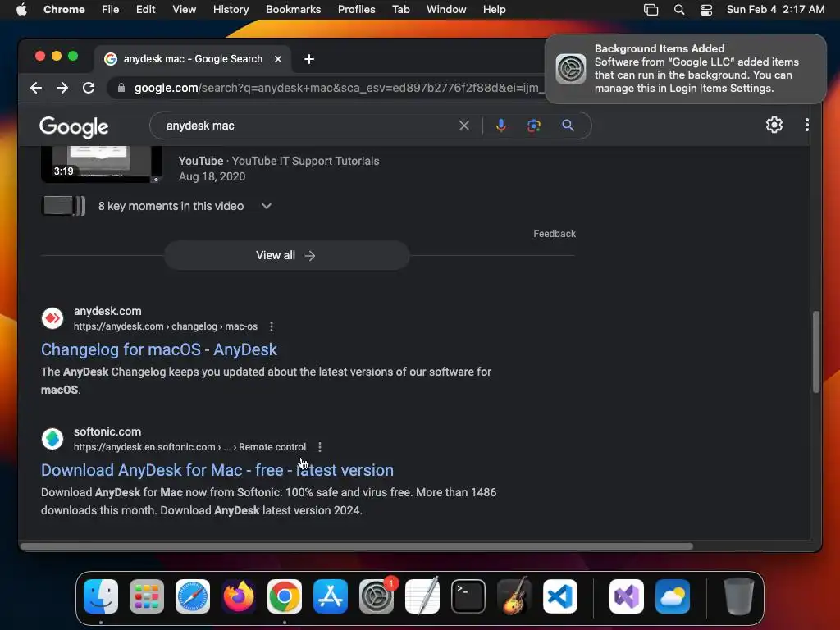Open Spotlight search in the menu bar
Viewport: 840px width, 630px height.
tap(679, 10)
